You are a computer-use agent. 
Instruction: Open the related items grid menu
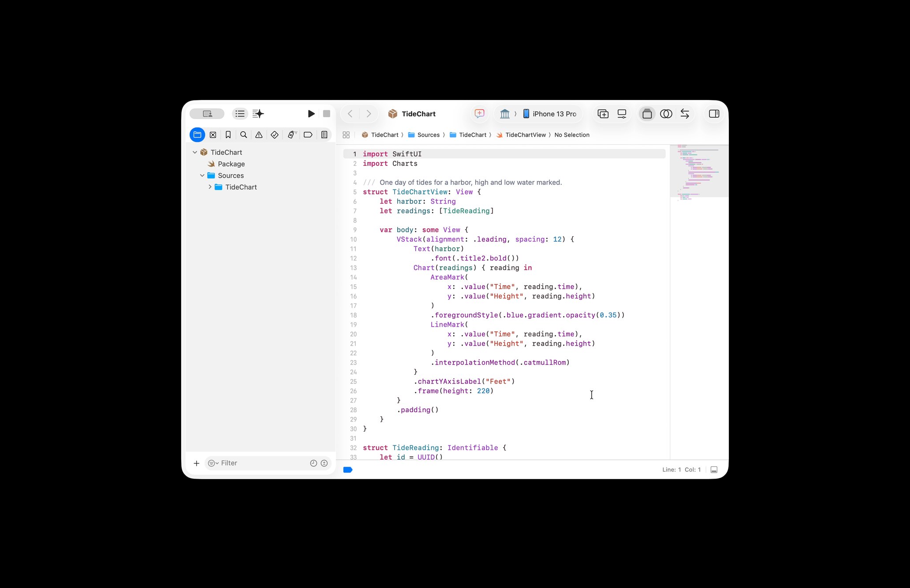[x=346, y=135]
